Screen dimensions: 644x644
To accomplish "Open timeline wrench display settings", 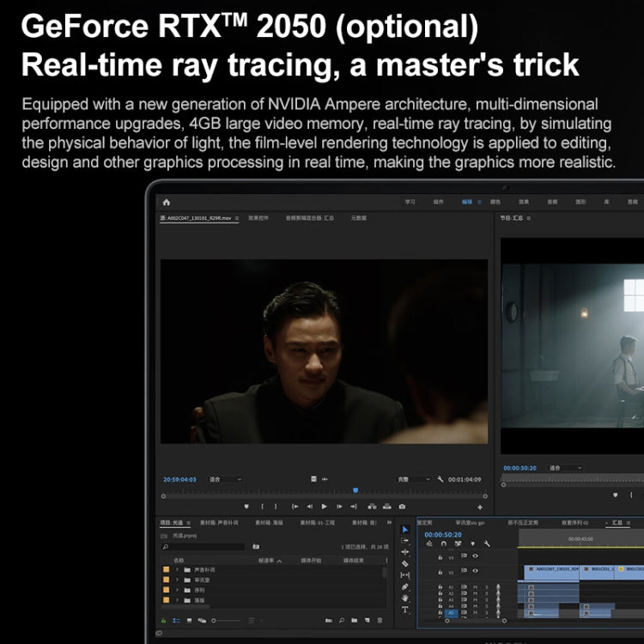I will coord(487,544).
